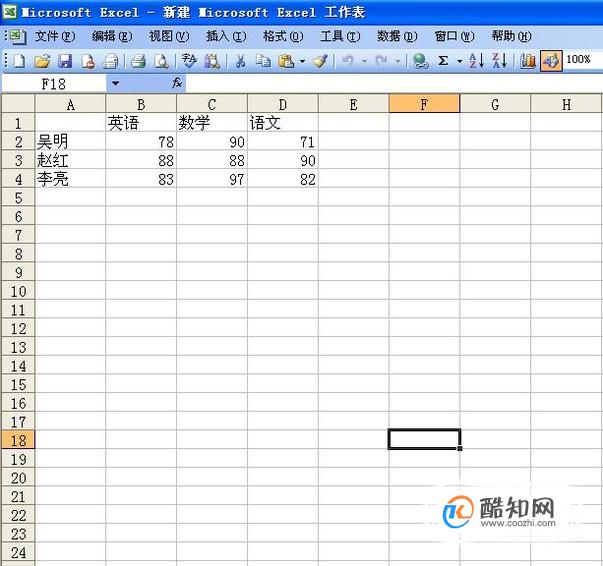
Task: Click the Name Box showing F18
Action: click(54, 83)
